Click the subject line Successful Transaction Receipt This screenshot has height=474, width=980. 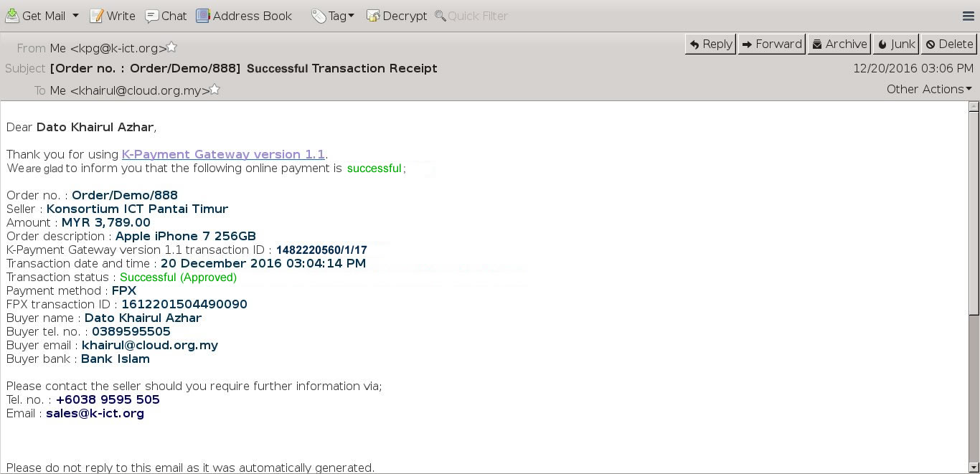tap(342, 68)
